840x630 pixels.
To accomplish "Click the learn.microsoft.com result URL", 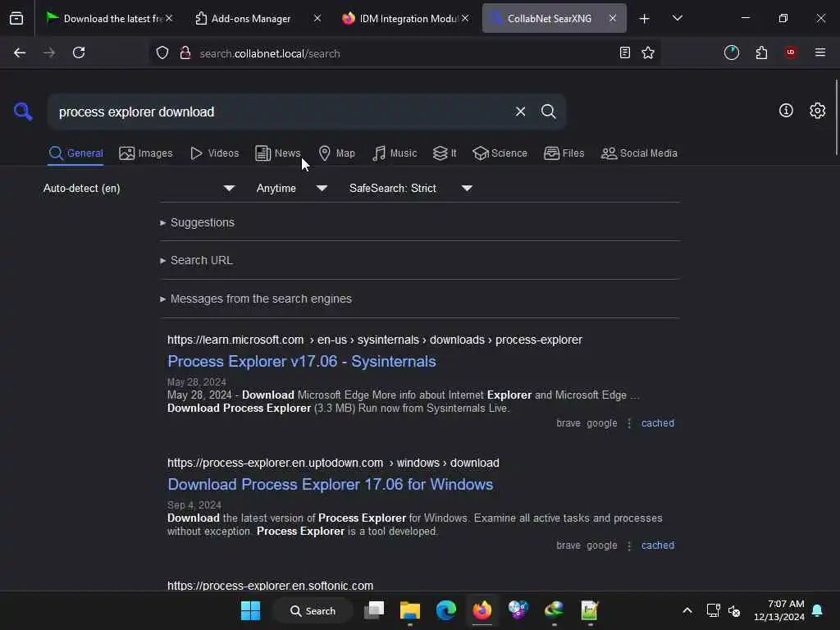I will [374, 340].
